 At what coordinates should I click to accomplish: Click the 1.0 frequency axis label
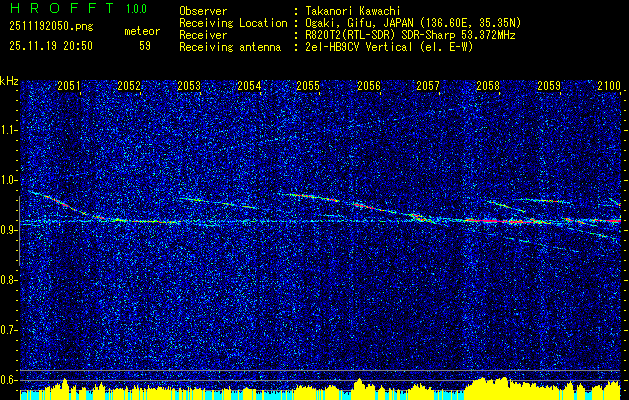tap(8, 181)
